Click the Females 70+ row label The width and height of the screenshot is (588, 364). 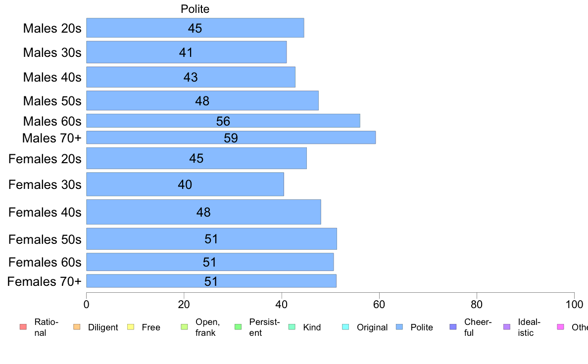pos(44,281)
